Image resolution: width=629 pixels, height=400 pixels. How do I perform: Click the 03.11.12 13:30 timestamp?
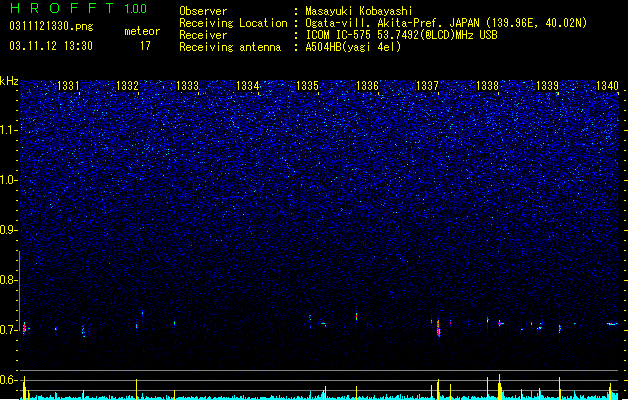coord(51,46)
